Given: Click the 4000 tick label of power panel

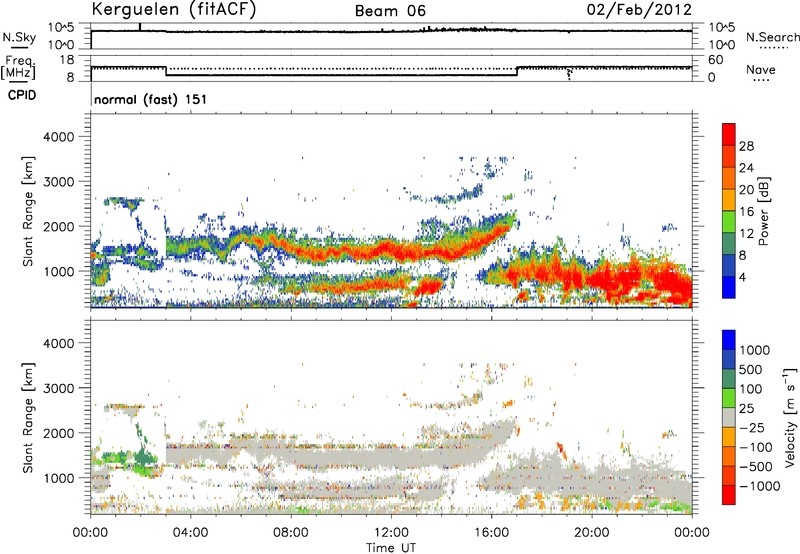Looking at the screenshot, I should pos(59,137).
